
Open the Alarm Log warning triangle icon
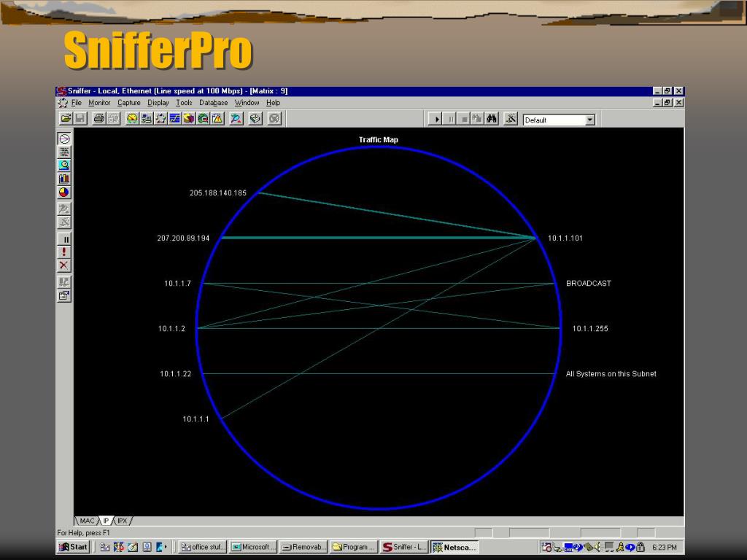[217, 118]
